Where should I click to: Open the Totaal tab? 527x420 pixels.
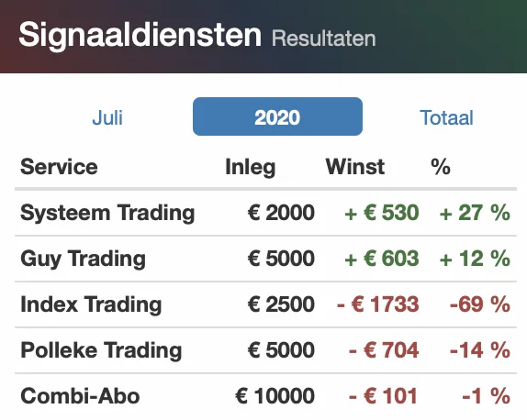(x=446, y=117)
